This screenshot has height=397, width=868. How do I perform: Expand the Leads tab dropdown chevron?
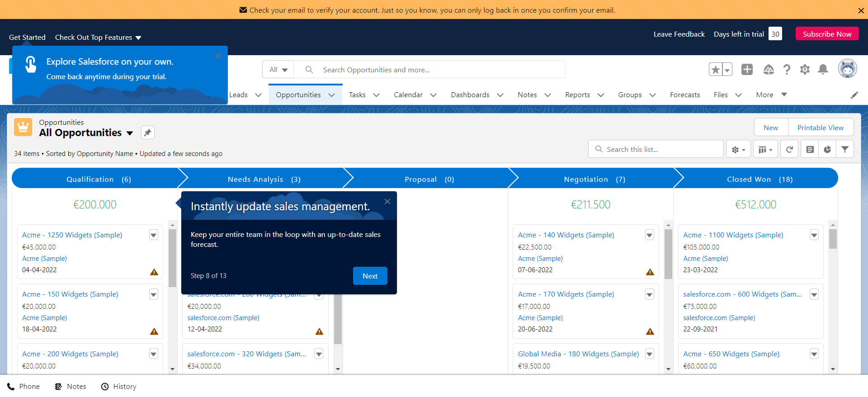pos(259,95)
